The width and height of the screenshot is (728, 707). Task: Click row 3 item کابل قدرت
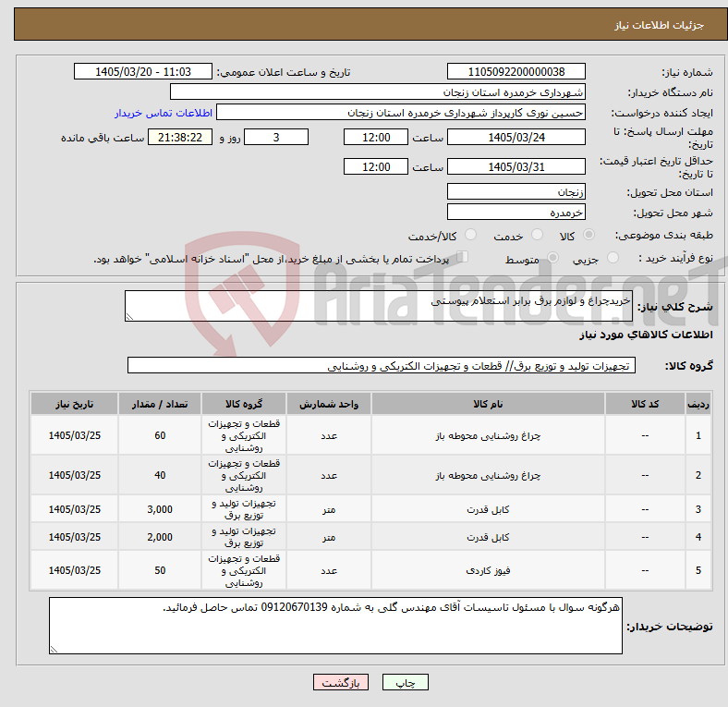pos(488,509)
